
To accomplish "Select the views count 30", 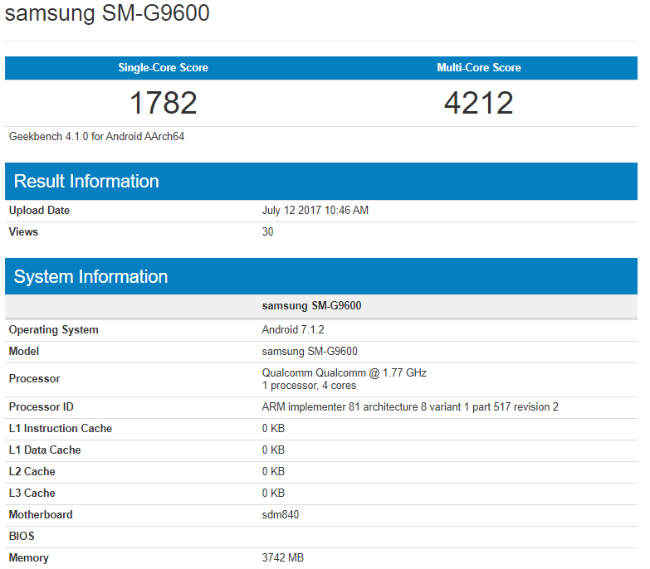I will [267, 232].
